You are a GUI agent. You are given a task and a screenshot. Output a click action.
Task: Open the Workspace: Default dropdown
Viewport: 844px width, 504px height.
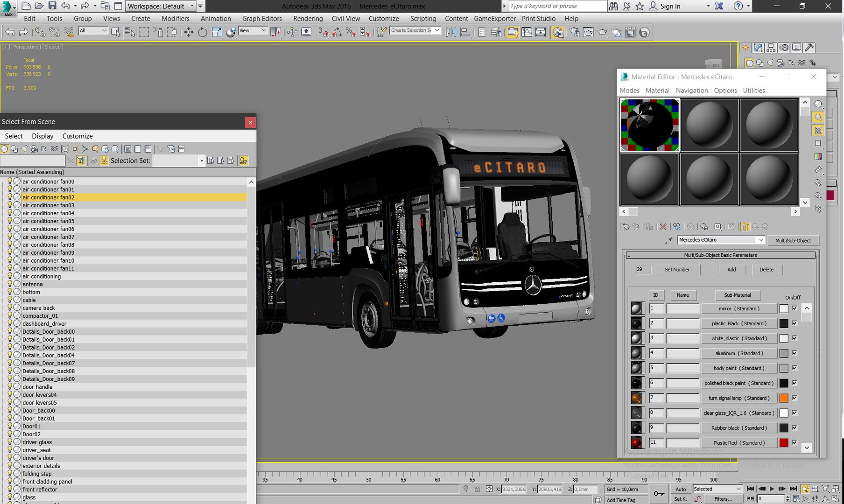tap(161, 6)
